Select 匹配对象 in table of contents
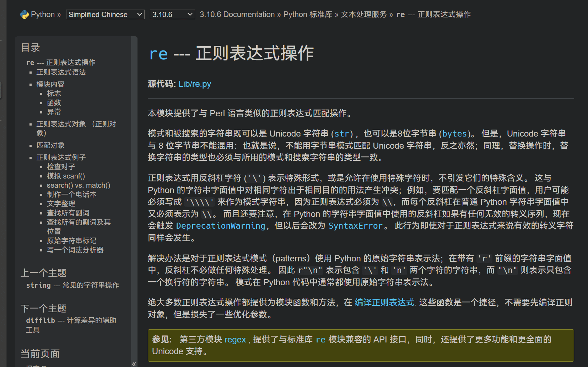The image size is (588, 367). [50, 145]
